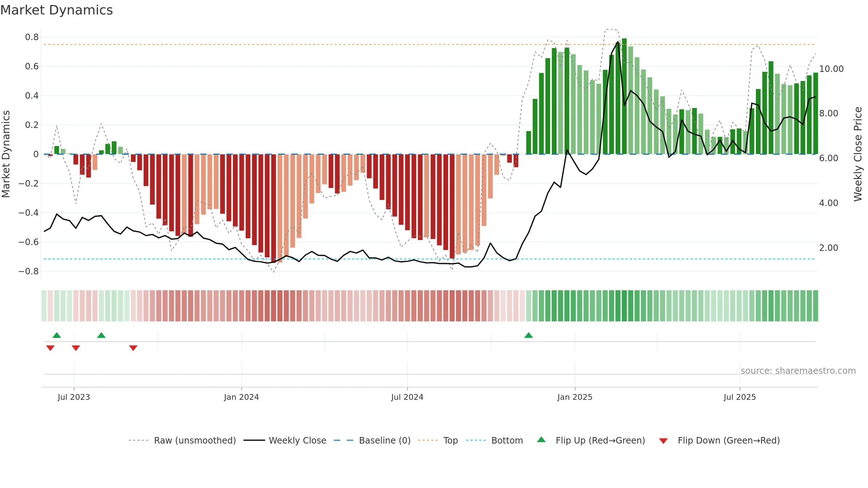Image resolution: width=868 pixels, height=488 pixels.
Task: Click the blue dashed Baseline legend sample
Action: click(x=344, y=440)
